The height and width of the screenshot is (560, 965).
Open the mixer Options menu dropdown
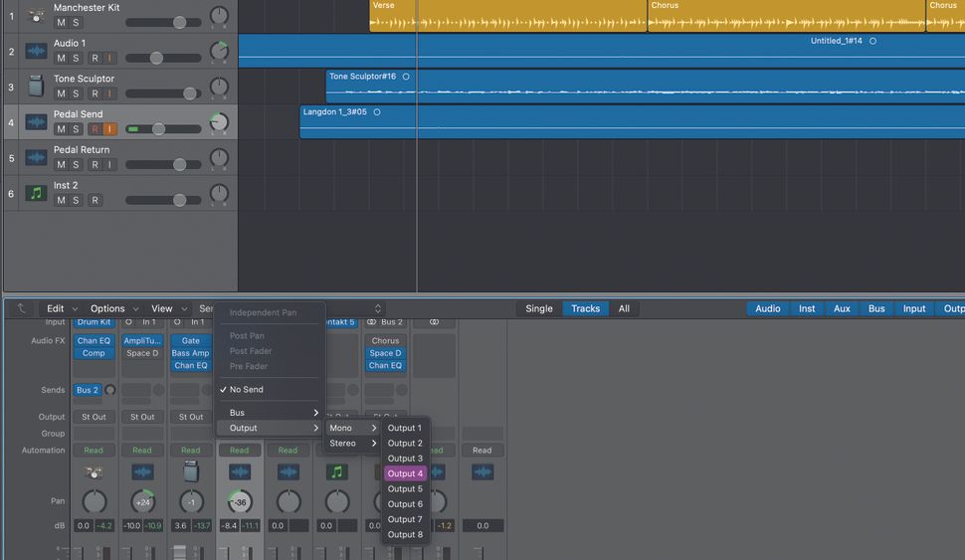(114, 308)
